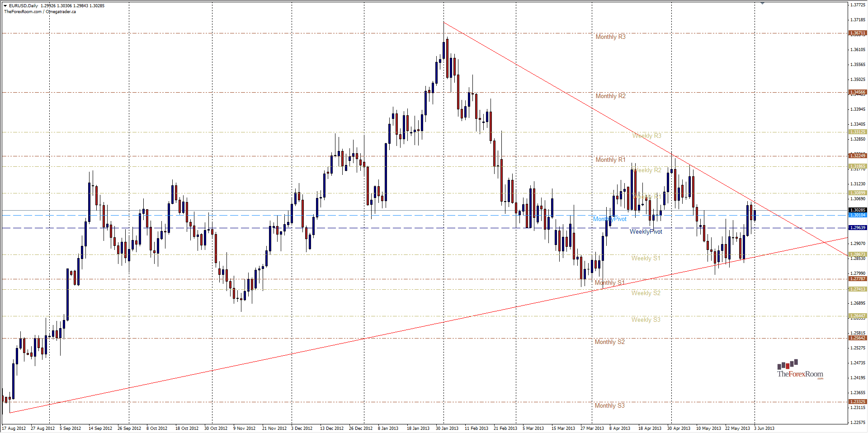Image resolution: width=868 pixels, height=433 pixels.
Task: Click the 3 Jun 2013 date axis label
Action: click(x=764, y=428)
